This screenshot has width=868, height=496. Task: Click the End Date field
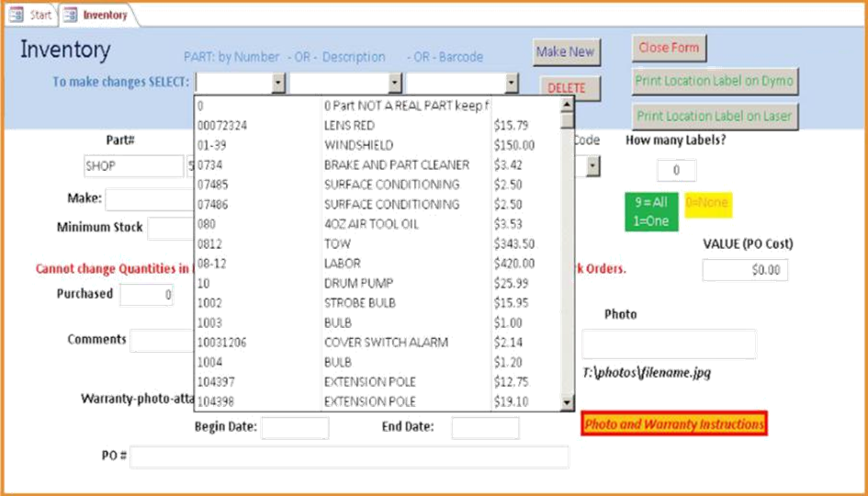[486, 428]
